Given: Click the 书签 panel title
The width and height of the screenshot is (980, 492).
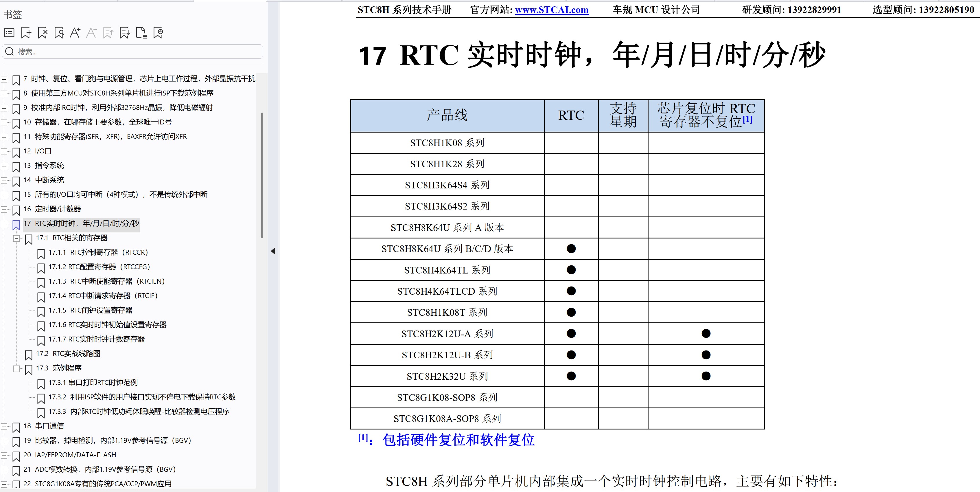Looking at the screenshot, I should 12,14.
